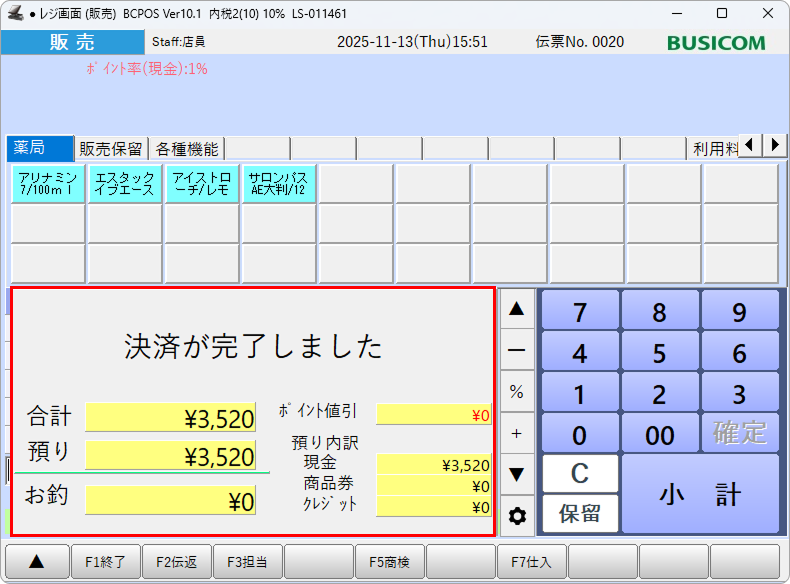Select the サロンパスAE大判/12 product button
This screenshot has height=584, width=790.
pos(278,184)
